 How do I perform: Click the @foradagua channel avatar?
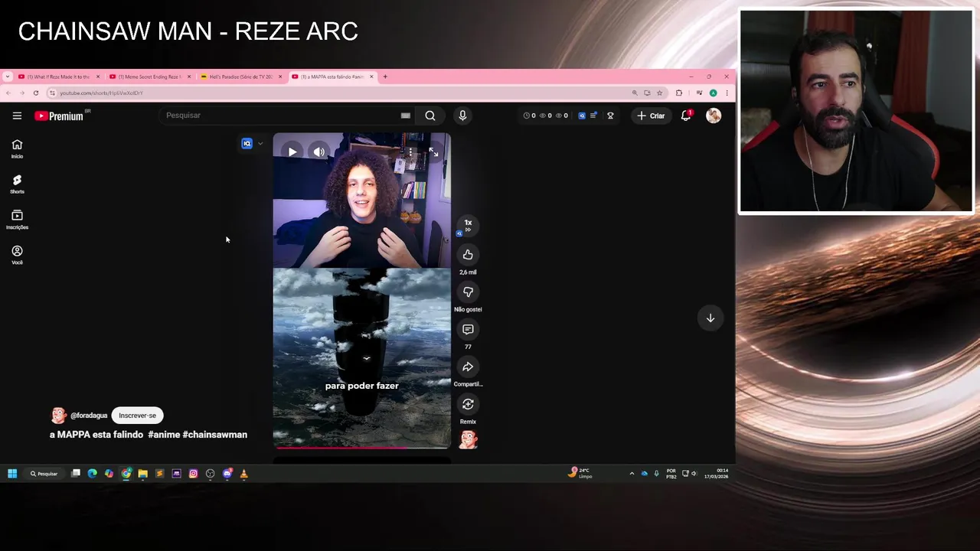click(x=58, y=416)
